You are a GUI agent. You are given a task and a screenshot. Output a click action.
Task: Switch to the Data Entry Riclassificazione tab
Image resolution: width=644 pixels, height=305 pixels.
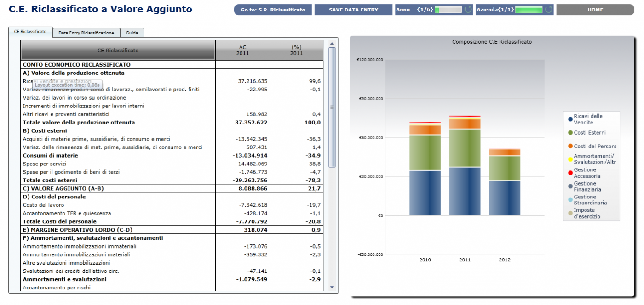(86, 33)
